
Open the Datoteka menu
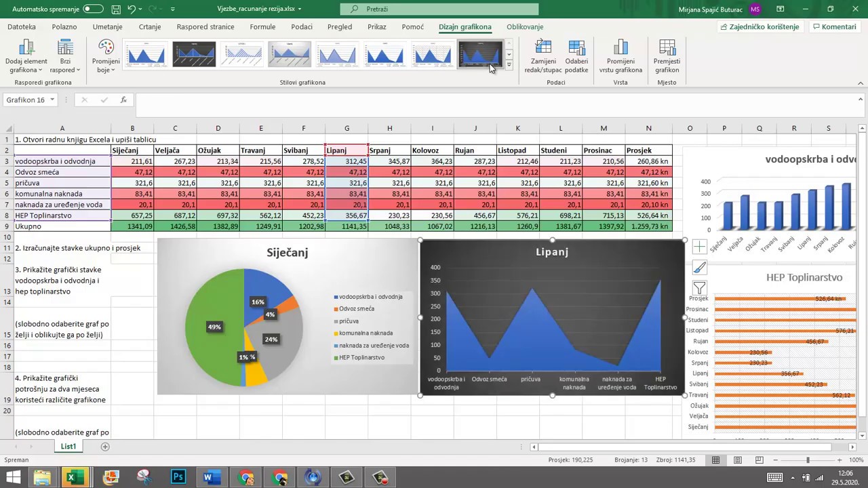22,27
